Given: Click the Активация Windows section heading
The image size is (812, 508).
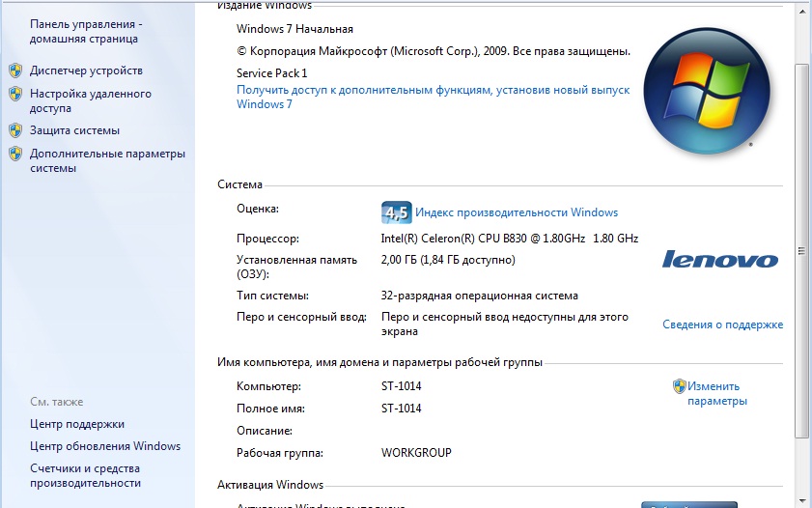Looking at the screenshot, I should [x=270, y=485].
